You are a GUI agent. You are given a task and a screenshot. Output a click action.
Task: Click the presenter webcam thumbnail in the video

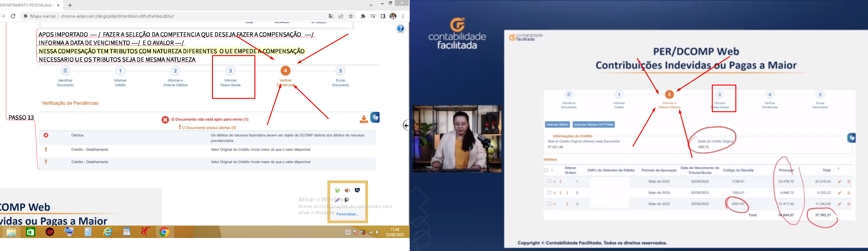tap(456, 139)
